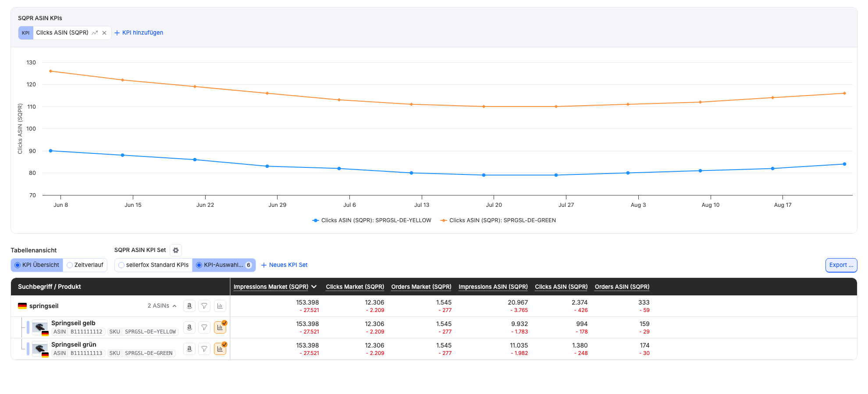Screen dimensions: 868x394
Task: Click first orange data point at 126
Action: click(x=51, y=71)
